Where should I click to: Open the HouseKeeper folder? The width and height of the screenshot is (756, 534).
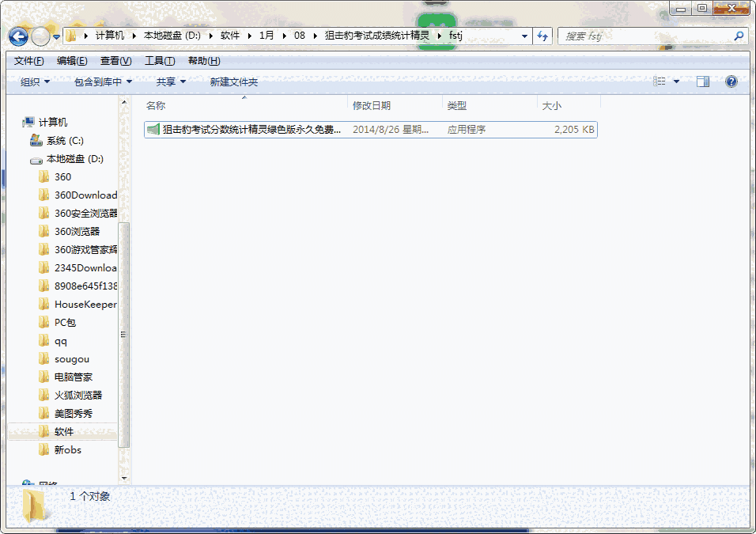point(86,305)
